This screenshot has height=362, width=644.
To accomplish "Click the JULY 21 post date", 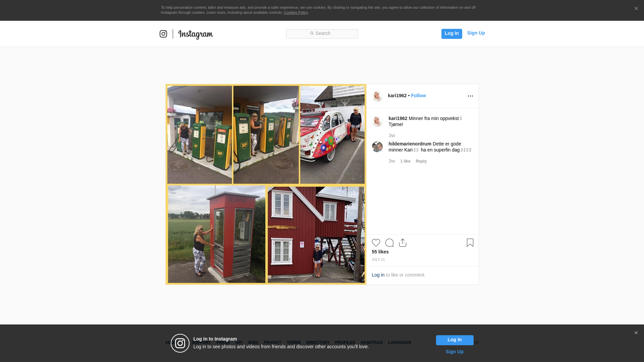I will (378, 259).
